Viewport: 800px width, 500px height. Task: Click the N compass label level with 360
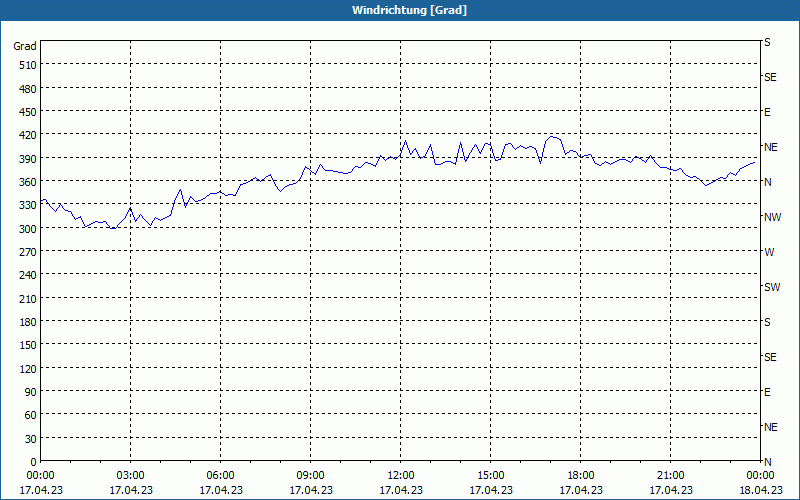(768, 182)
